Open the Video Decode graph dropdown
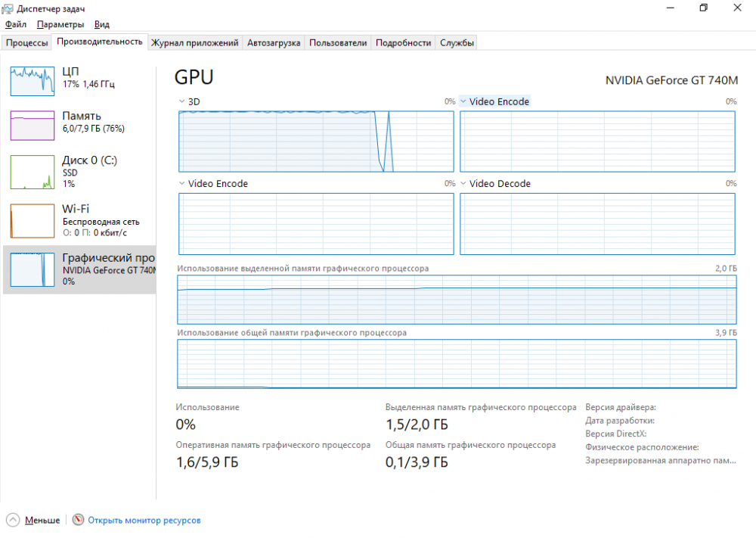 463,184
